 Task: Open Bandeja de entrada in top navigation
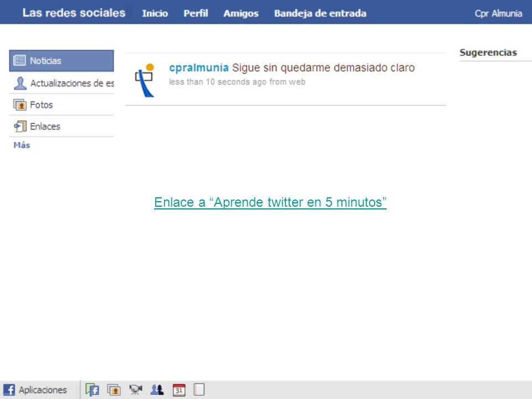tap(320, 13)
